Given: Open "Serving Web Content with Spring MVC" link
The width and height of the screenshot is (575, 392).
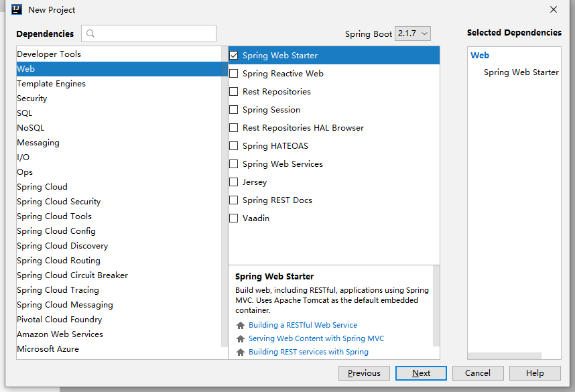Looking at the screenshot, I should (316, 339).
